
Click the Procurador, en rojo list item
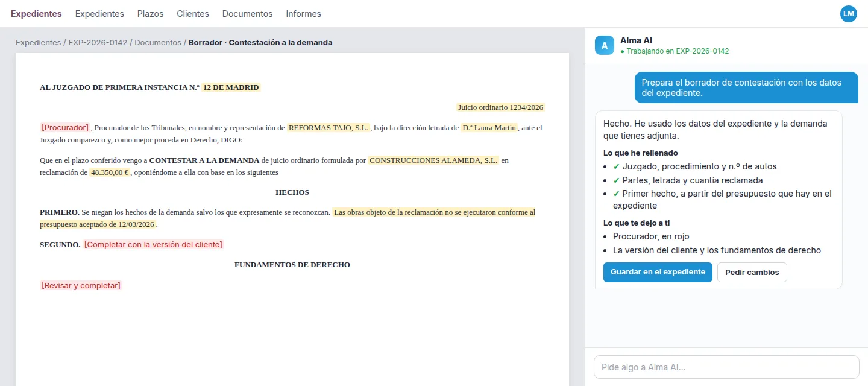pyautogui.click(x=651, y=236)
